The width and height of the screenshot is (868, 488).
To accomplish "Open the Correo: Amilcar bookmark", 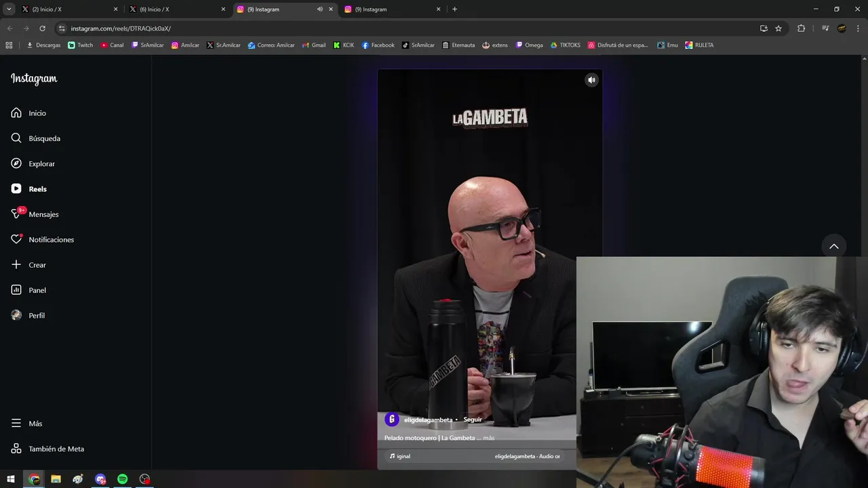I will pyautogui.click(x=271, y=45).
